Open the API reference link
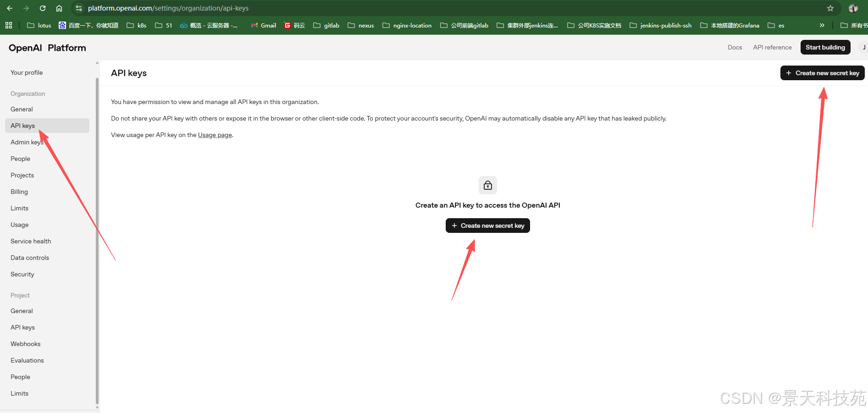868x413 pixels. [772, 47]
